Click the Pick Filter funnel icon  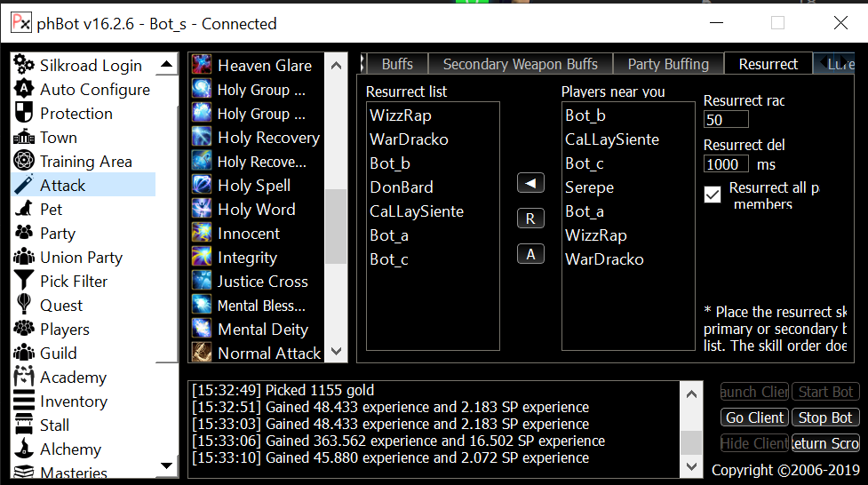pos(24,282)
